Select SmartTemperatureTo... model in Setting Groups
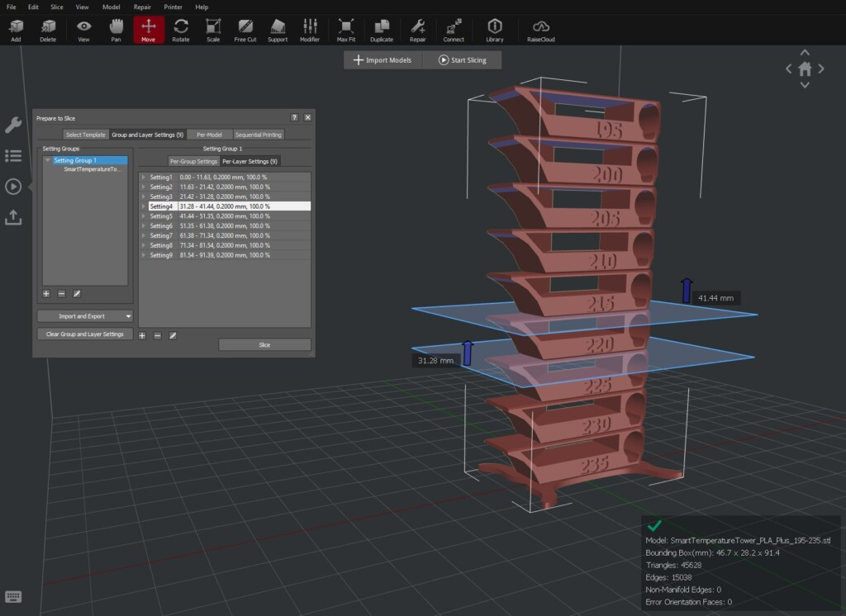 pyautogui.click(x=92, y=168)
